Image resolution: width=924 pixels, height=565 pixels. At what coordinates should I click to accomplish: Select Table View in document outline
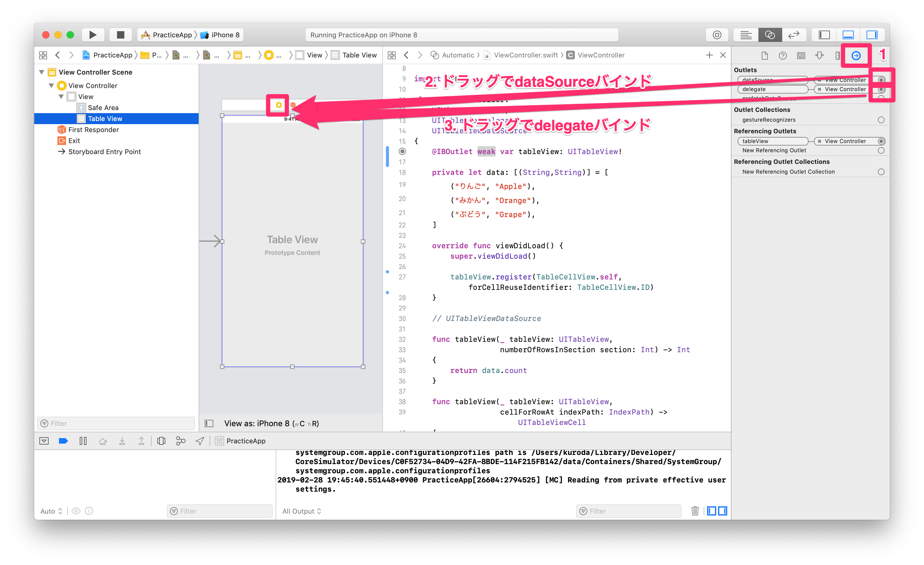coord(105,119)
